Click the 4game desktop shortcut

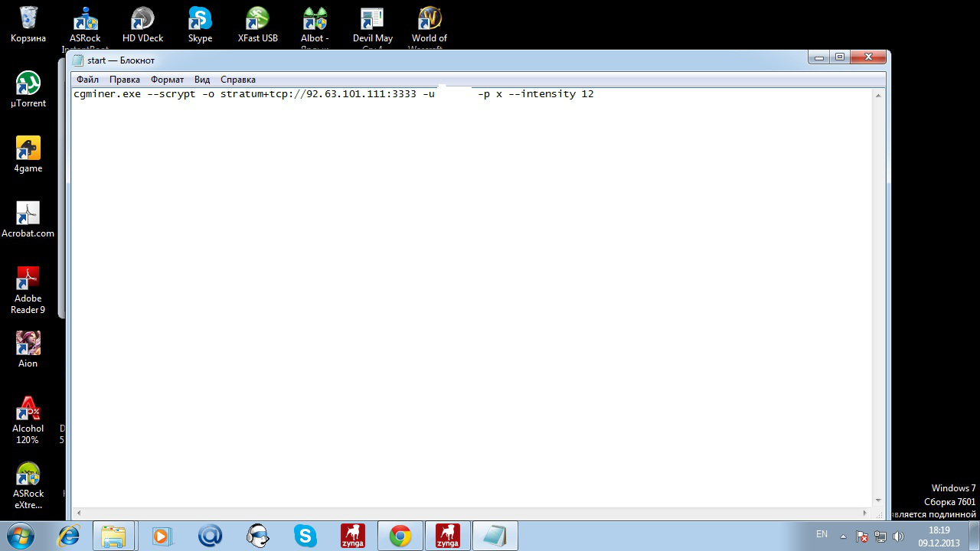coord(28,149)
